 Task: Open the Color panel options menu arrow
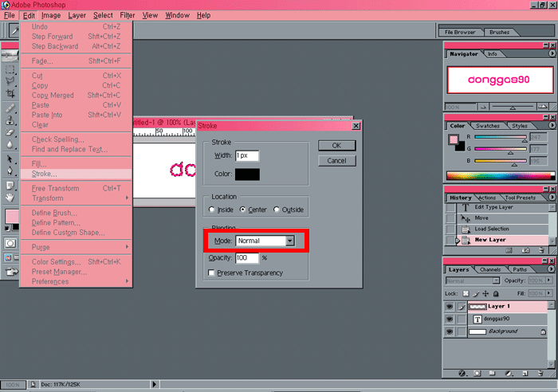tap(552, 125)
